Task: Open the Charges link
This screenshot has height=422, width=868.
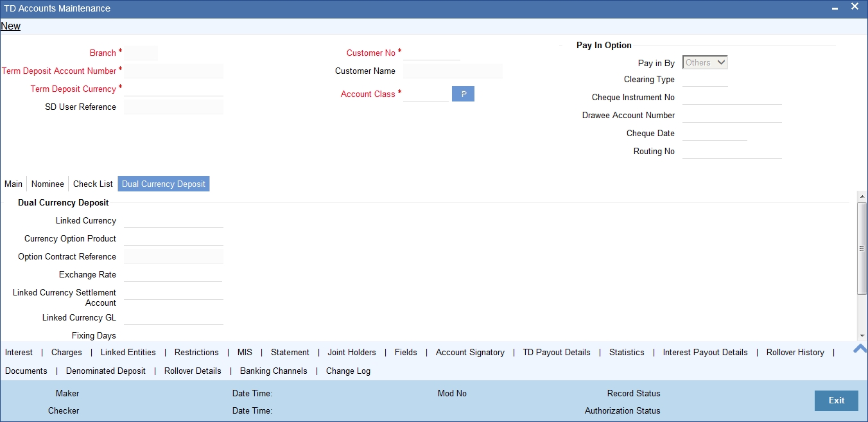Action: click(67, 352)
